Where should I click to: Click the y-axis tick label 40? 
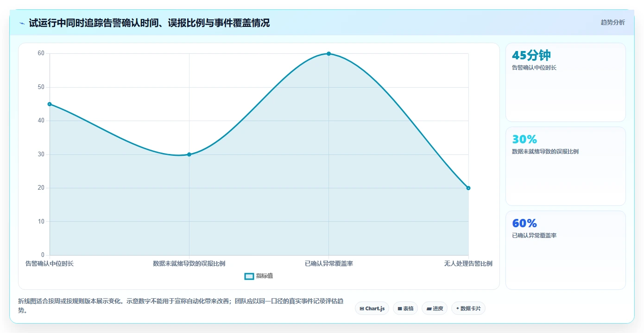[x=41, y=121]
